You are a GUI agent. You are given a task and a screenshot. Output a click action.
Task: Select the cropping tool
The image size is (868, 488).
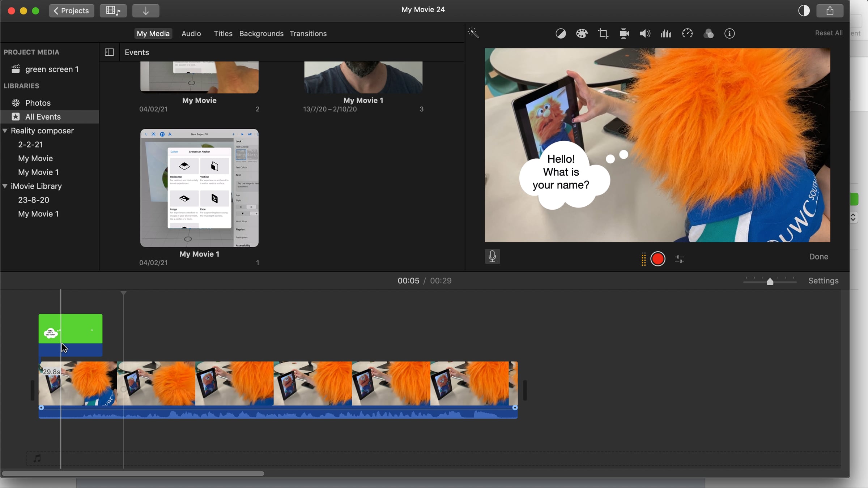pos(603,34)
